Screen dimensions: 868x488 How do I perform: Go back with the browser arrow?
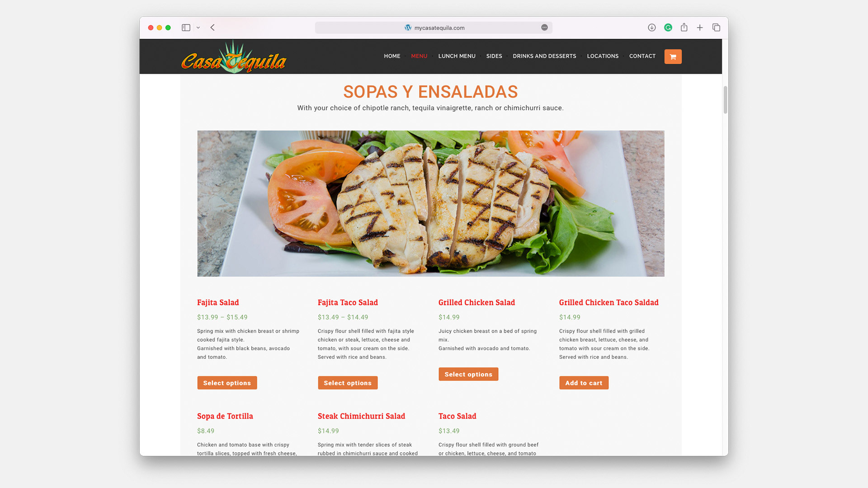(x=212, y=28)
